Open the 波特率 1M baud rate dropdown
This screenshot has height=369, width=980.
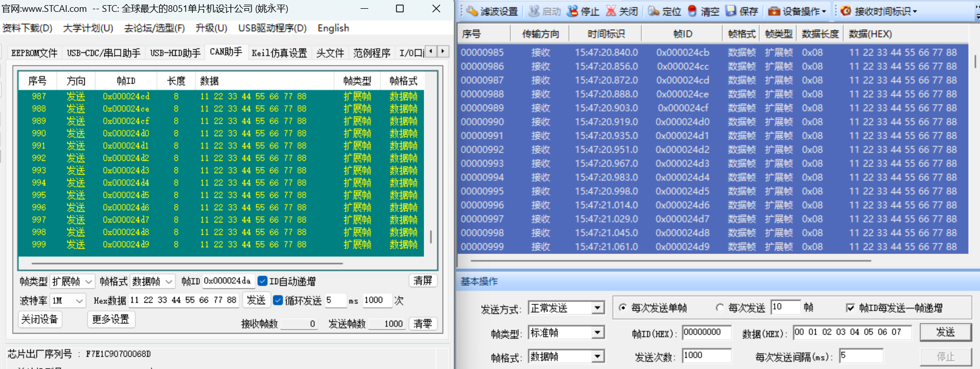68,301
